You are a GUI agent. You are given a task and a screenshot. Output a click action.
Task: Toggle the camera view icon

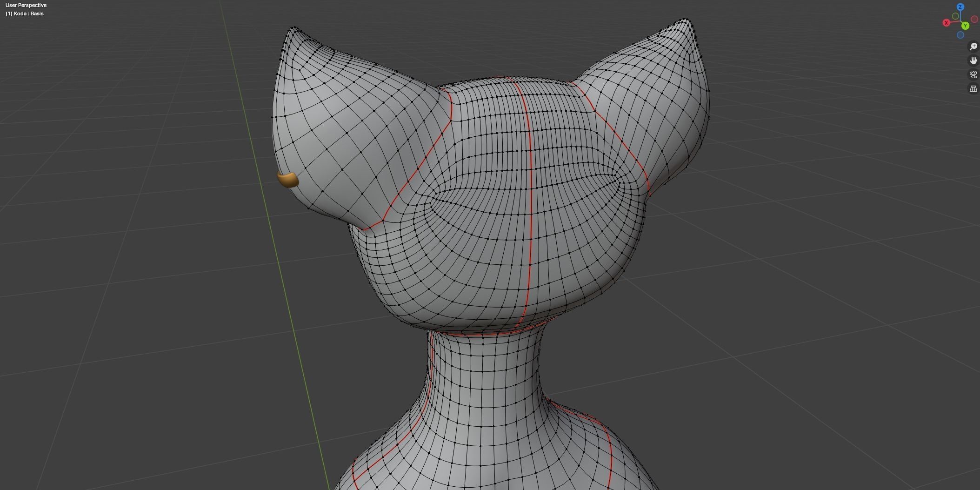(973, 74)
